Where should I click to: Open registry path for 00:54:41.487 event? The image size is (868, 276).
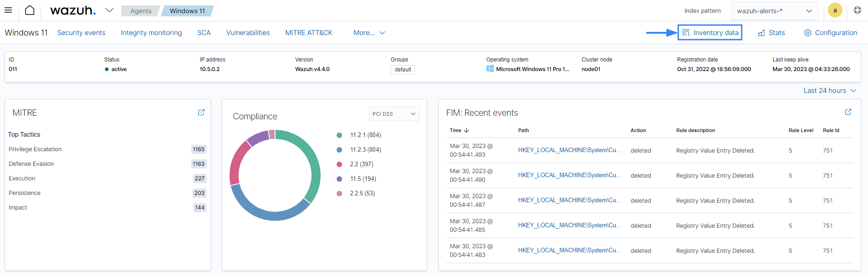click(x=570, y=200)
